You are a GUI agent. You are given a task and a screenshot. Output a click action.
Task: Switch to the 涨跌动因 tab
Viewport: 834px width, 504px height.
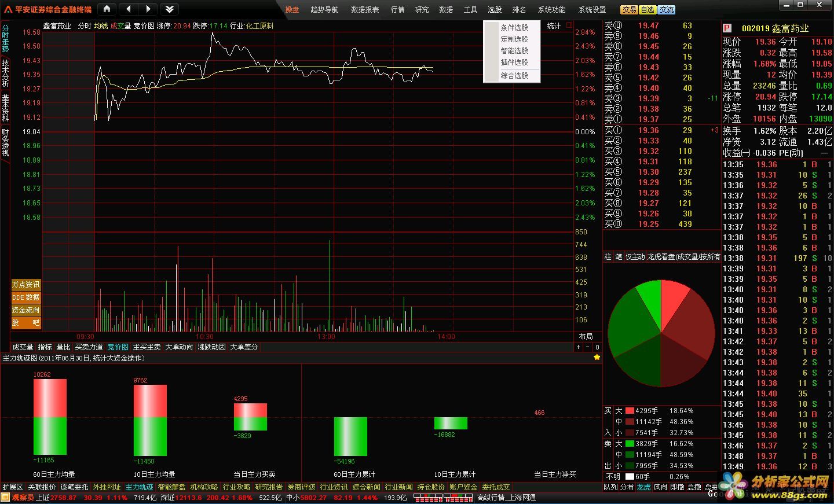click(x=211, y=347)
